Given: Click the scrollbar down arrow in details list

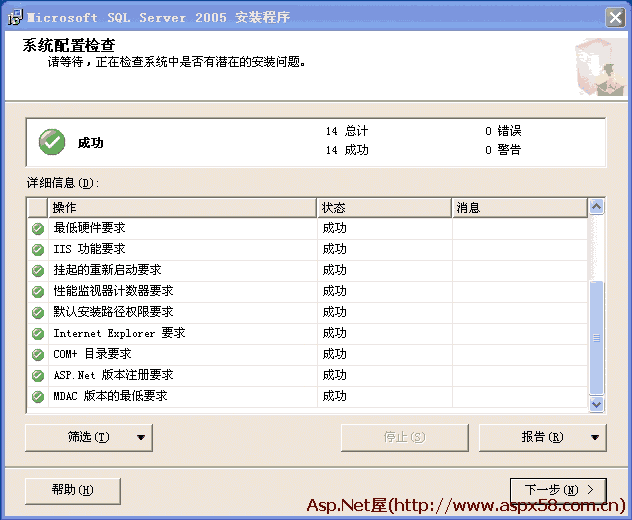Looking at the screenshot, I should coord(596,404).
